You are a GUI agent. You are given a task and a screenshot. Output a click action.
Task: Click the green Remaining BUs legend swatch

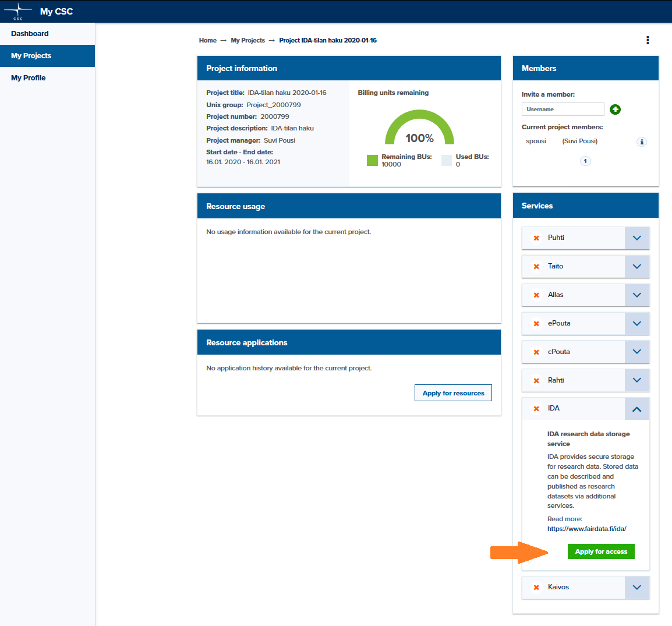373,160
